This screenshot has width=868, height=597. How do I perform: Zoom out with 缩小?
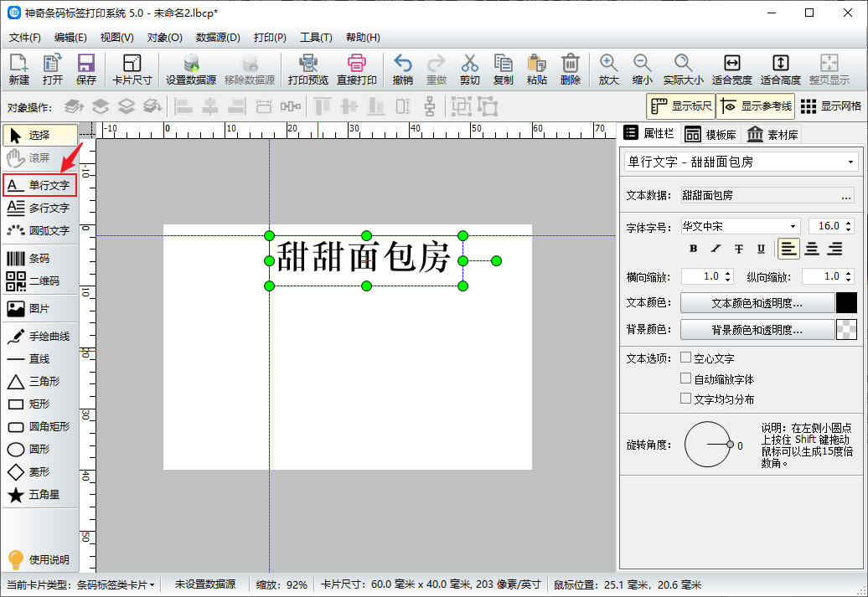[x=642, y=69]
